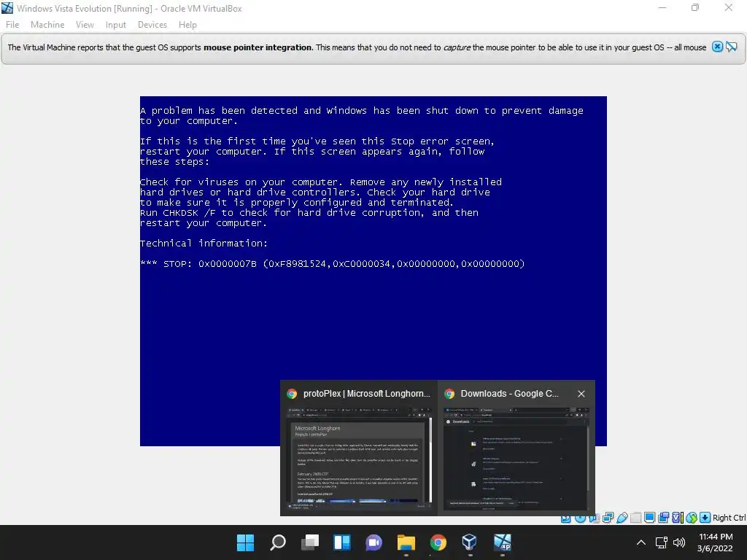The height and width of the screenshot is (560, 747).
Task: Click the VirtualBox window title bar icon
Action: coord(7,8)
